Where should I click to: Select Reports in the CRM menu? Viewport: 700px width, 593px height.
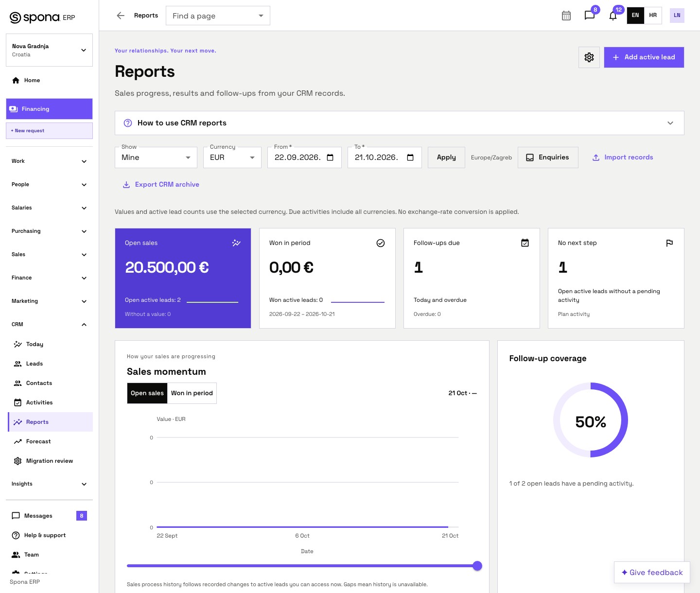tap(51, 422)
